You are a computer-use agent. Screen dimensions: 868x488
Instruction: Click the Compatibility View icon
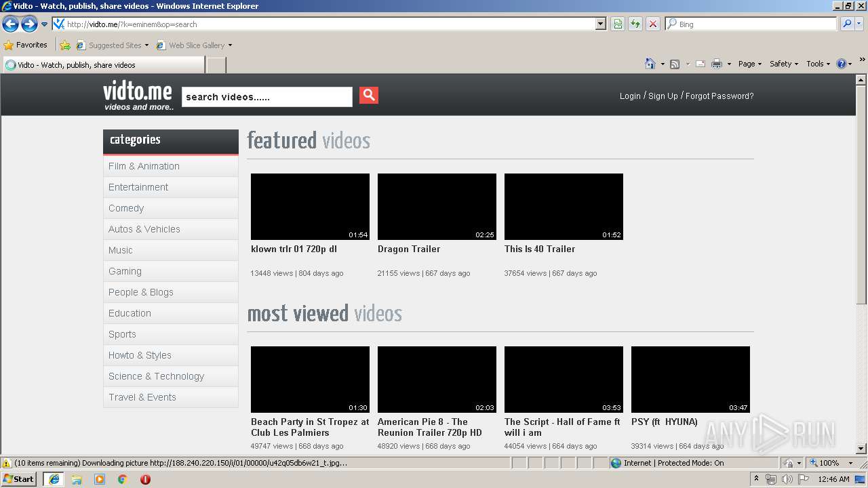click(618, 24)
